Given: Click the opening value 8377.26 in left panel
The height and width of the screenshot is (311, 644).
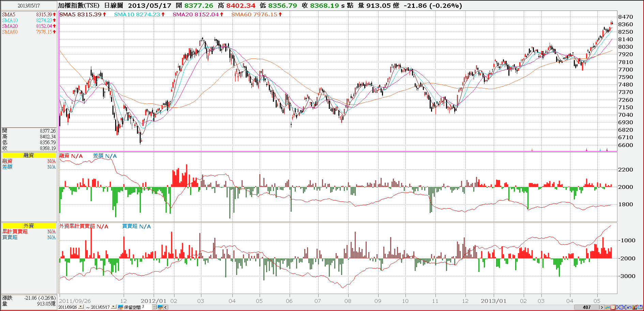Looking at the screenshot, I should pos(48,131).
